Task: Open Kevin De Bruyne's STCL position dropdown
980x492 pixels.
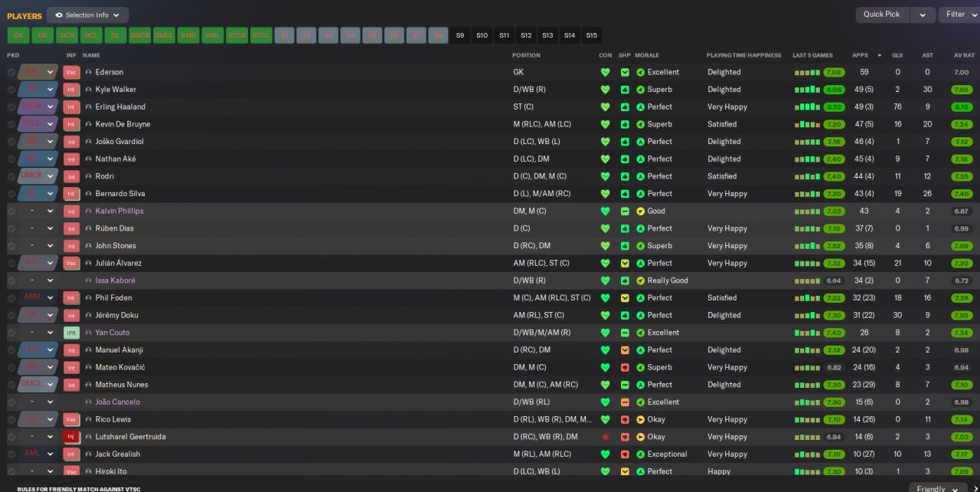Action: [x=51, y=124]
